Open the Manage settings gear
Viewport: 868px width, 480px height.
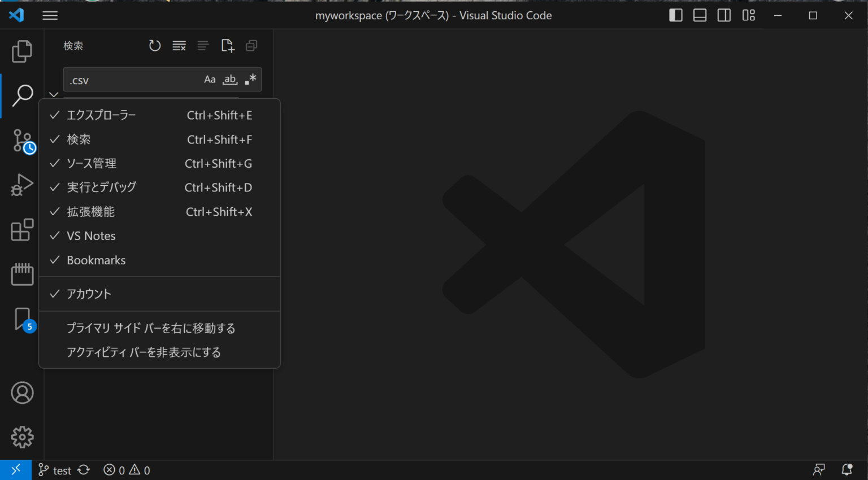pos(21,437)
